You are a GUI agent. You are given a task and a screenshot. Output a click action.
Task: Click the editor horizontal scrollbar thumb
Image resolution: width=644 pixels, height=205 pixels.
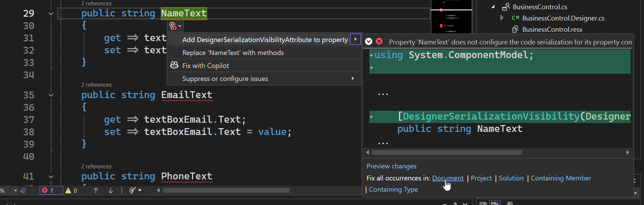pos(226,190)
